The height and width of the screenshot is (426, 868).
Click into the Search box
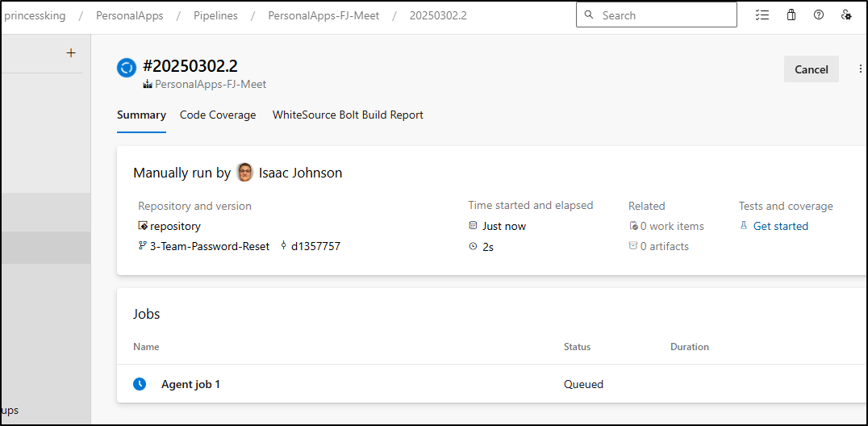pyautogui.click(x=656, y=15)
